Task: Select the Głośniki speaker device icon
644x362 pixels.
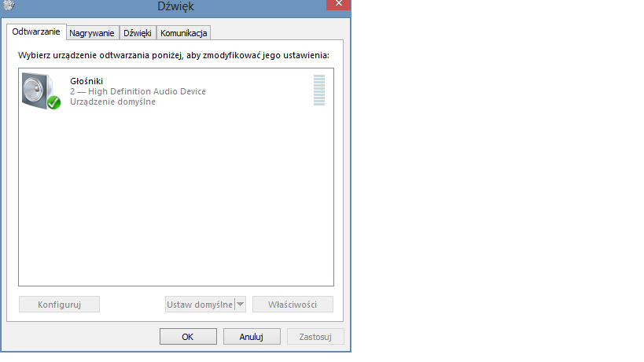Action: click(x=38, y=90)
